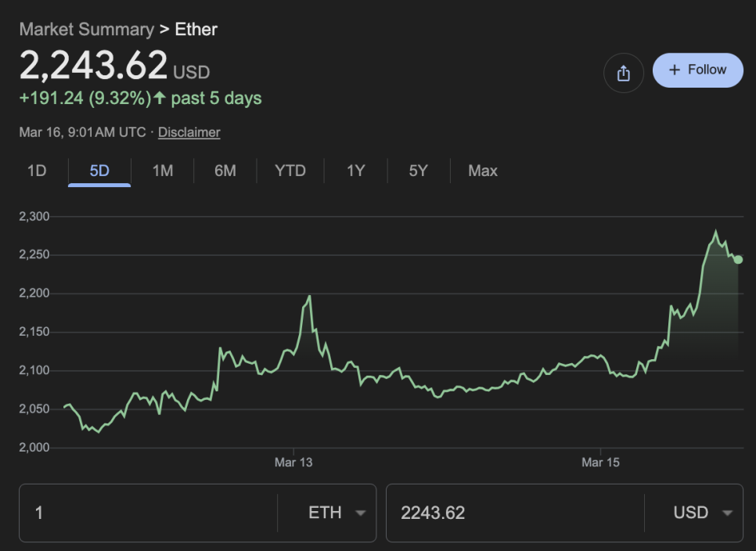Click the Follow button
Image resolution: width=756 pixels, height=551 pixels.
pos(697,70)
